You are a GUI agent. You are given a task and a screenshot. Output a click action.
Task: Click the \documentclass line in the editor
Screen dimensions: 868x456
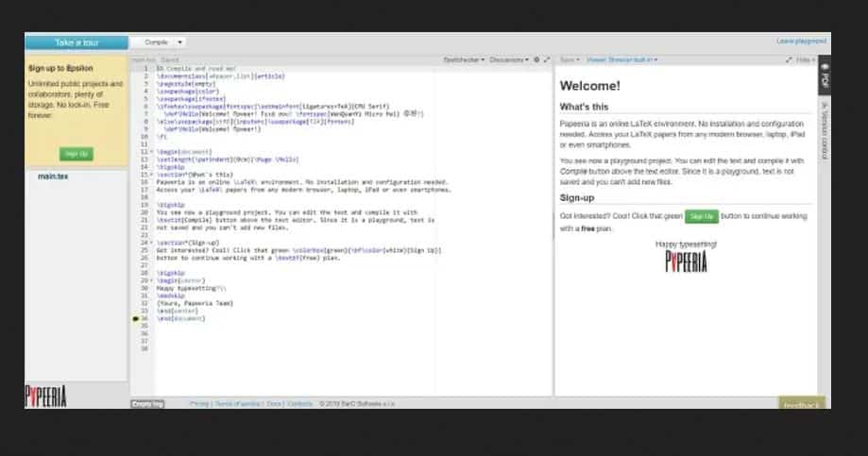coord(220,76)
